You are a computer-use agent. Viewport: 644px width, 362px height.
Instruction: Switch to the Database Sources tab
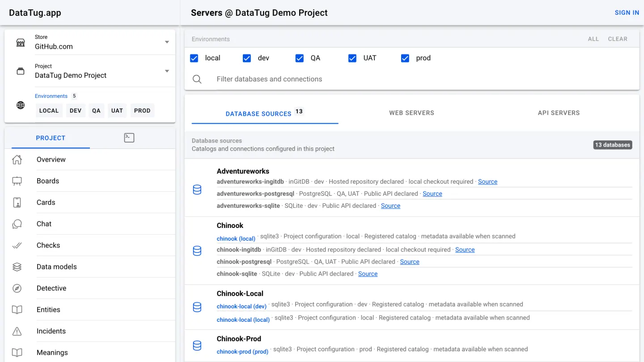point(265,114)
